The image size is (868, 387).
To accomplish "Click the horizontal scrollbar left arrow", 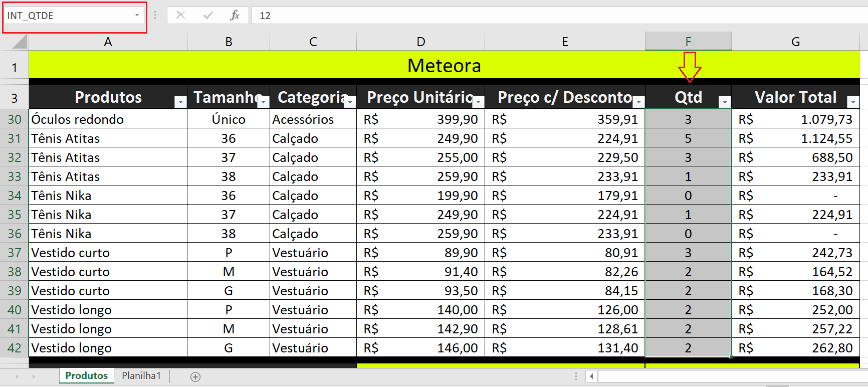I will coord(591,376).
